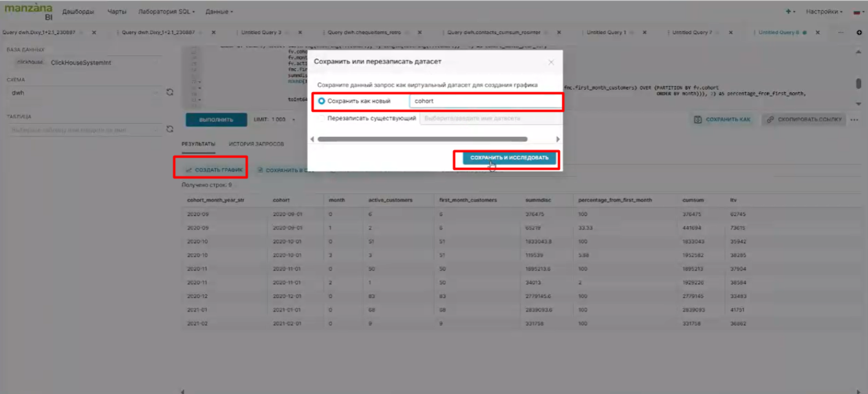Image resolution: width=868 pixels, height=394 pixels.
Task: Click the 'Выполнить' run button
Action: click(216, 120)
